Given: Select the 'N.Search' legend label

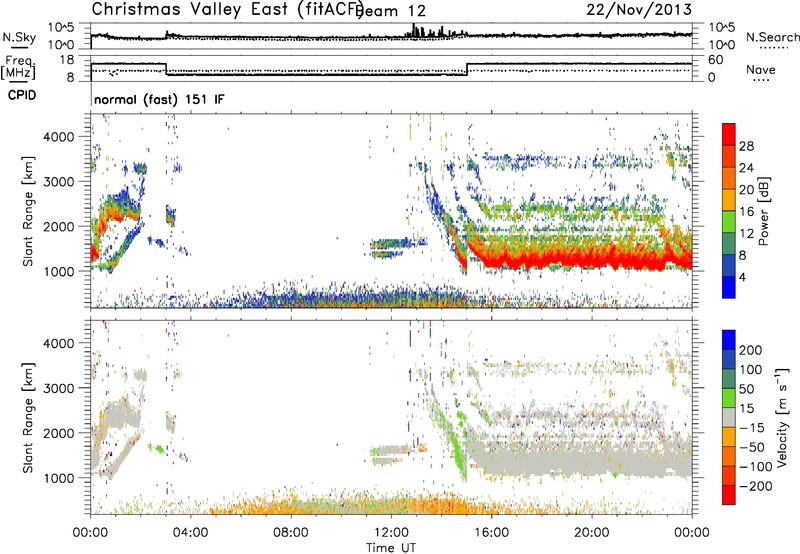Looking at the screenshot, I should 772,37.
